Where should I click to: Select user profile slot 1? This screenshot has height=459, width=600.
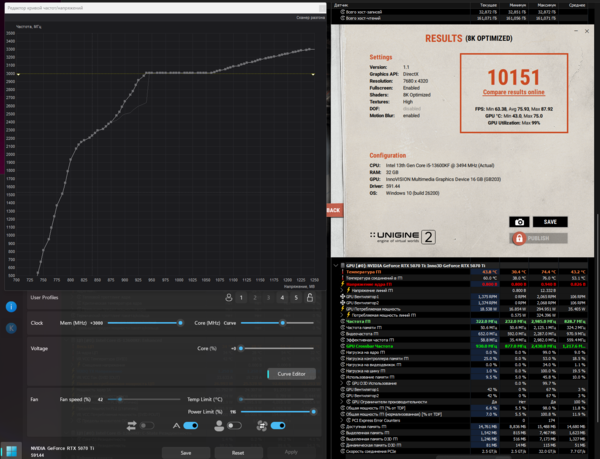[241, 297]
